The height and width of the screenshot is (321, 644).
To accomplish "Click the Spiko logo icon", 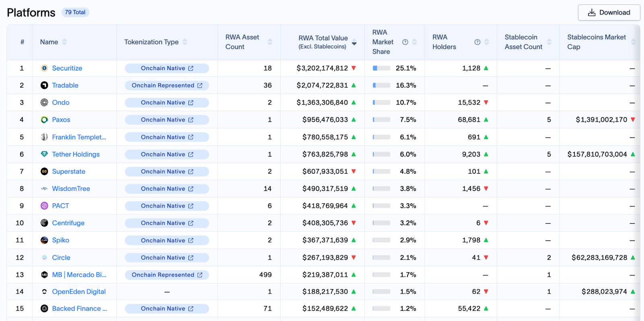I will (44, 240).
